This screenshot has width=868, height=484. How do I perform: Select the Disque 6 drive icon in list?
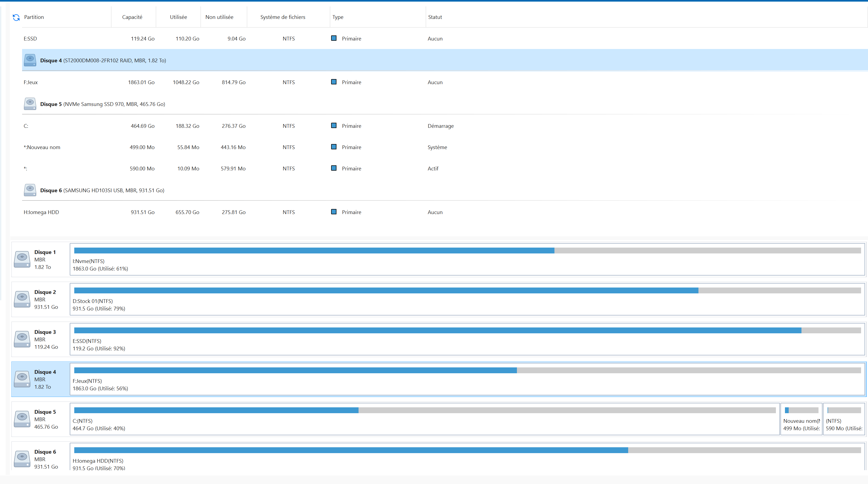pyautogui.click(x=30, y=190)
